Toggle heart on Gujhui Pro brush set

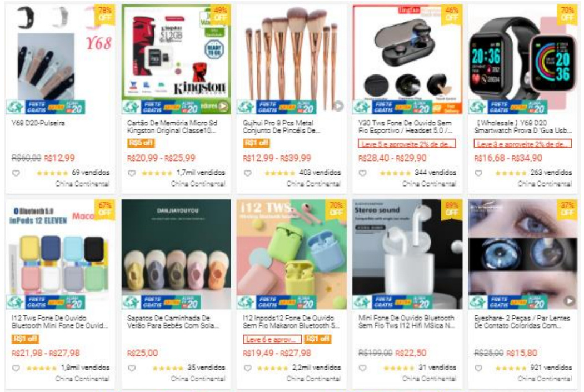pos(248,173)
